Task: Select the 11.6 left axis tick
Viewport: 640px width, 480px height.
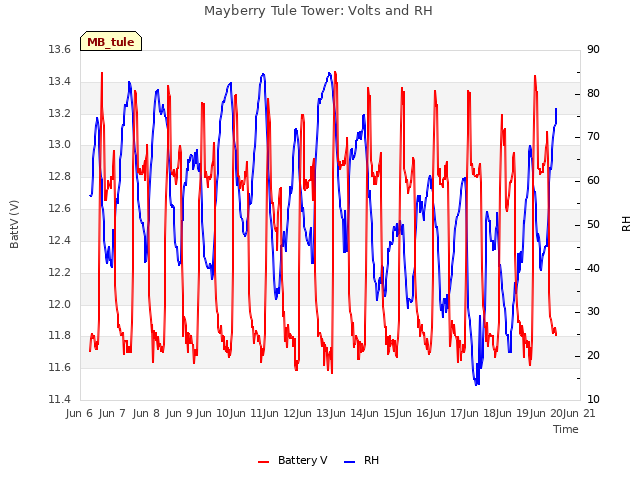Action: (x=60, y=367)
